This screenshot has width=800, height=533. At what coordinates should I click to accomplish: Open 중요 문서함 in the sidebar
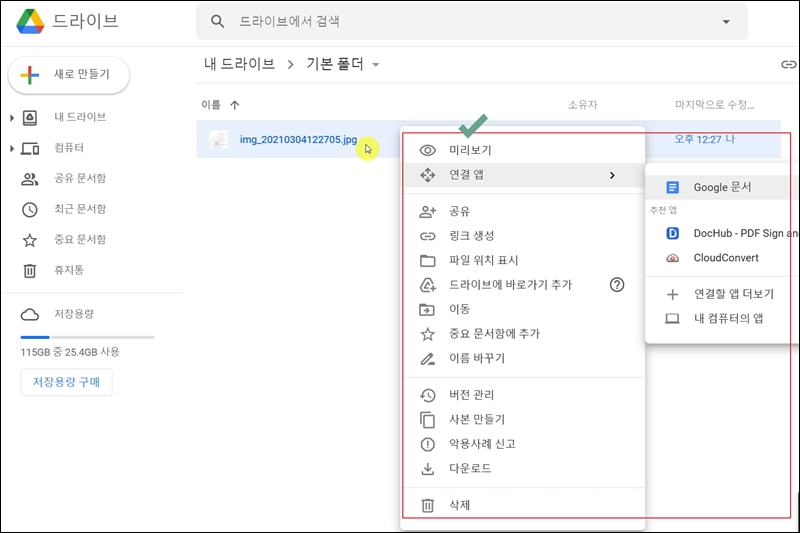coord(80,240)
